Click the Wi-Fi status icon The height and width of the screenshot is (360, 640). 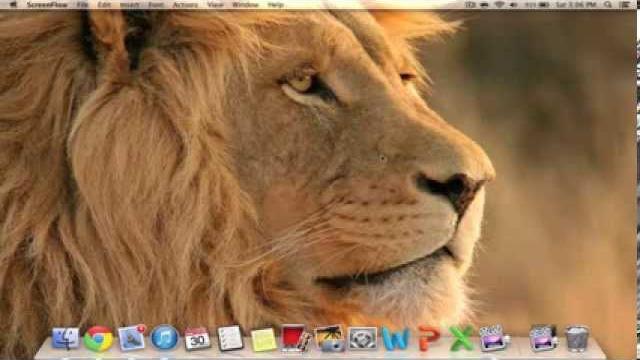(499, 5)
